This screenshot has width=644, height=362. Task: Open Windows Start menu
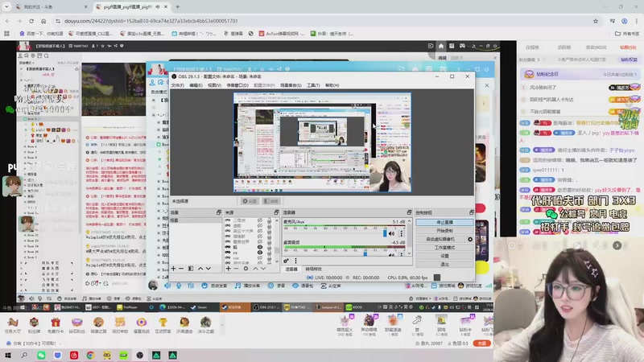8,355
